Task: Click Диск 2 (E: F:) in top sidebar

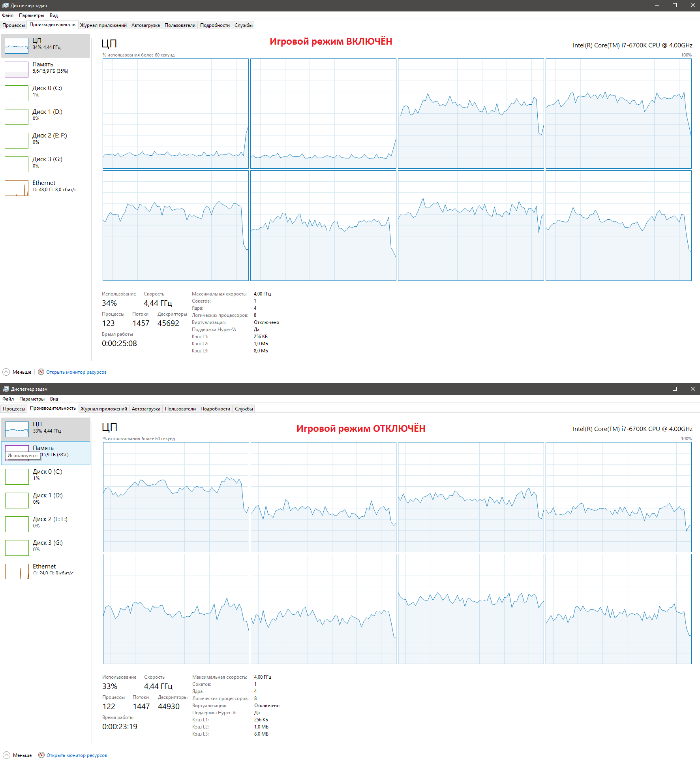Action: click(x=45, y=141)
